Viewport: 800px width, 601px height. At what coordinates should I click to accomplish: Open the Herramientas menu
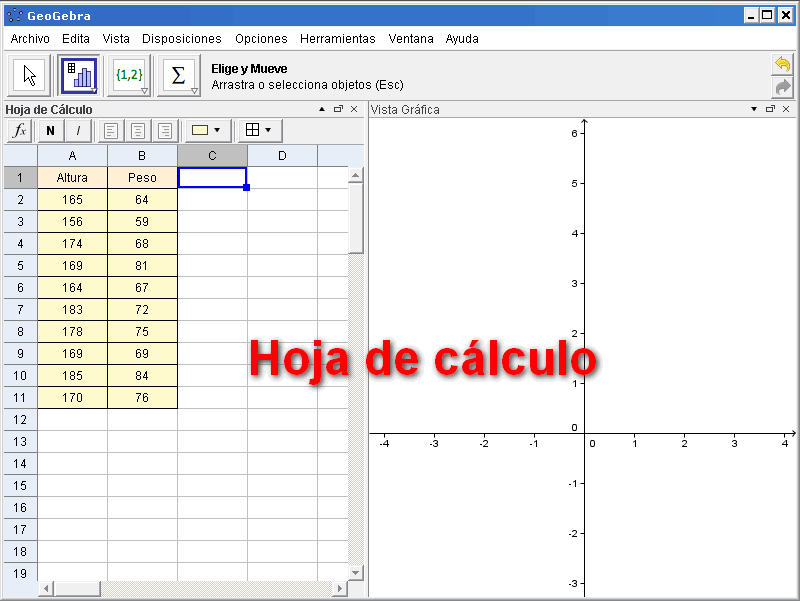[337, 39]
